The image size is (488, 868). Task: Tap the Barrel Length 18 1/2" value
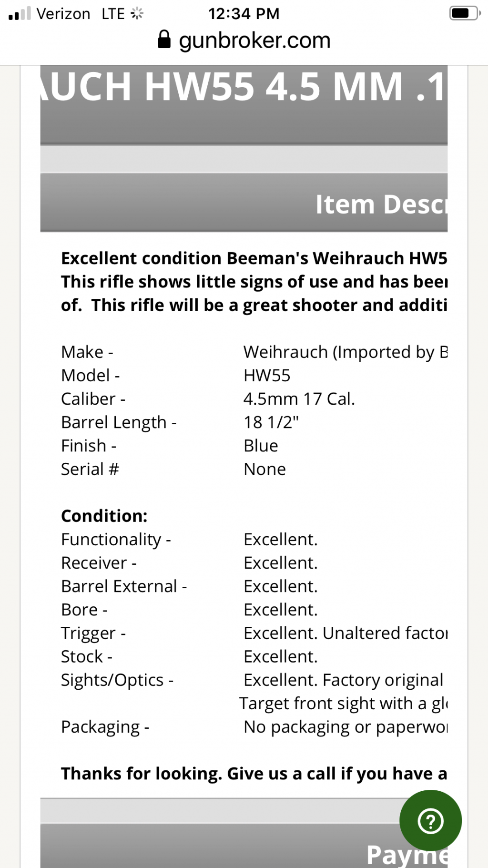(x=271, y=422)
